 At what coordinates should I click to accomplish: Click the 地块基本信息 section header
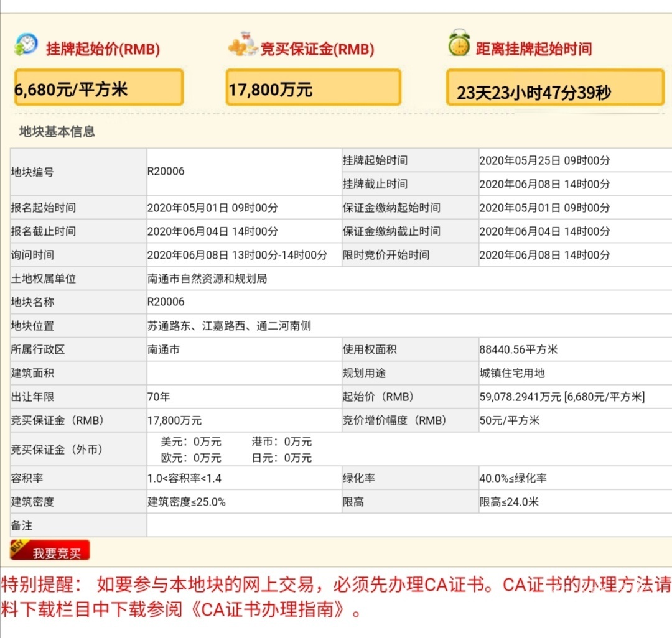pos(57,132)
